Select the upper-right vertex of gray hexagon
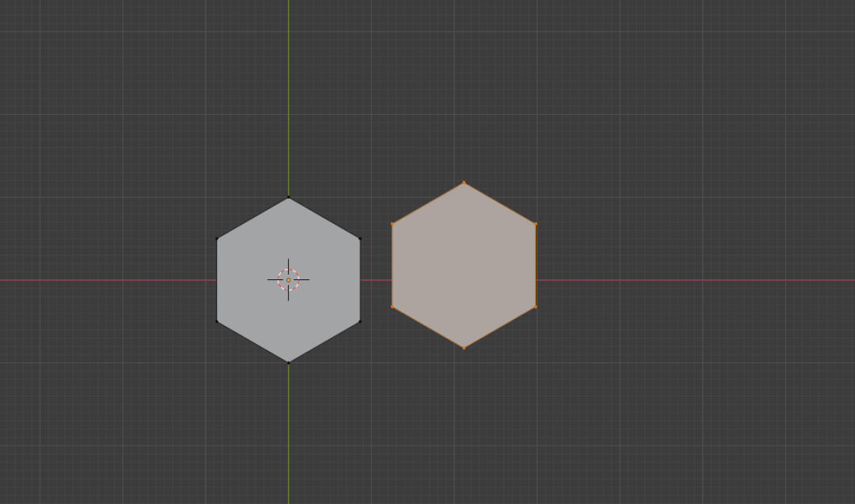Image resolution: width=855 pixels, height=504 pixels. pos(360,239)
